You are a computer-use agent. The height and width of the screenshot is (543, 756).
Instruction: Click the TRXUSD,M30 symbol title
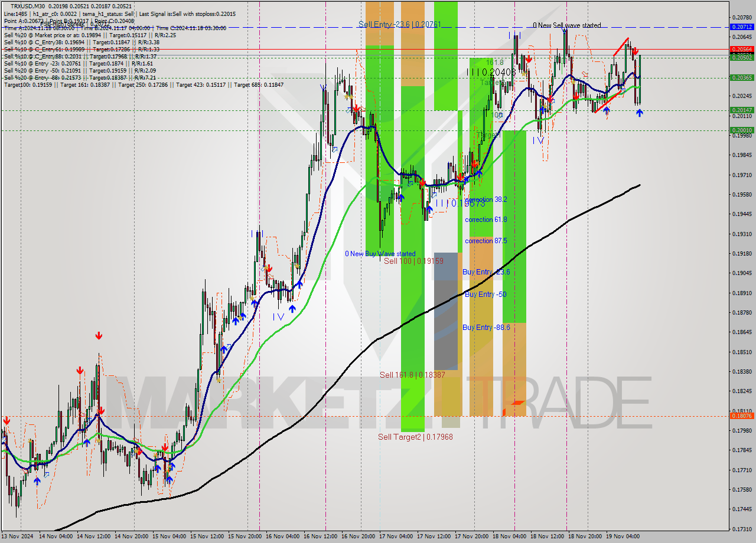(x=28, y=6)
